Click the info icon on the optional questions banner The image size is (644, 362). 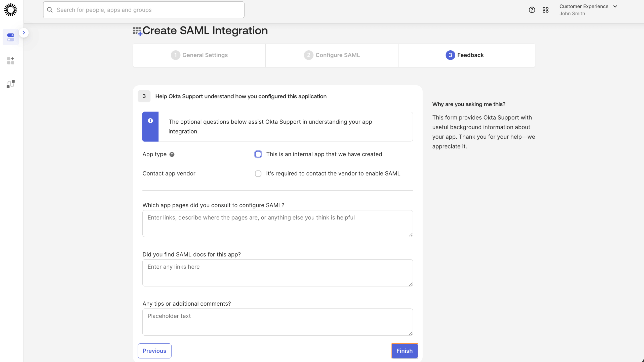click(150, 121)
